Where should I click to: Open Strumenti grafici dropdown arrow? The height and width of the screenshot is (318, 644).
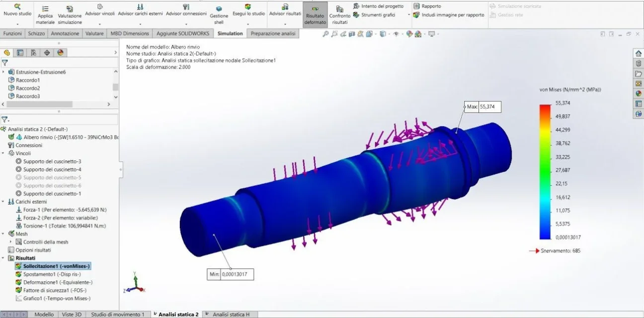(x=408, y=15)
